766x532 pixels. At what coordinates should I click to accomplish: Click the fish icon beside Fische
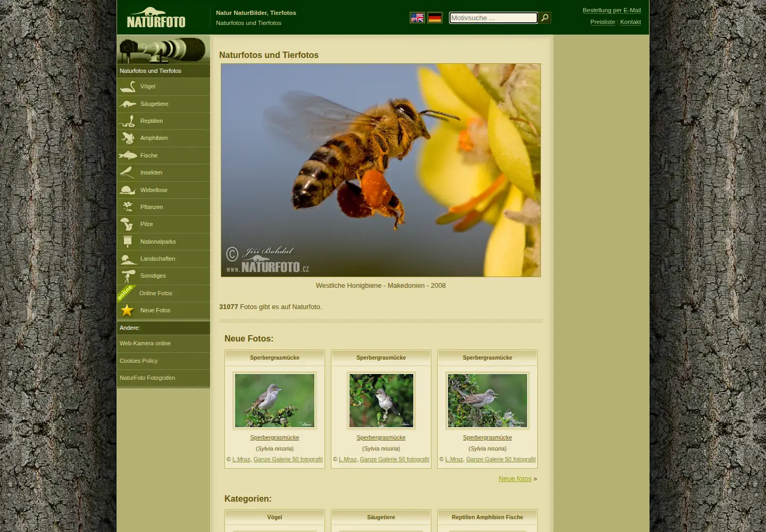point(128,155)
